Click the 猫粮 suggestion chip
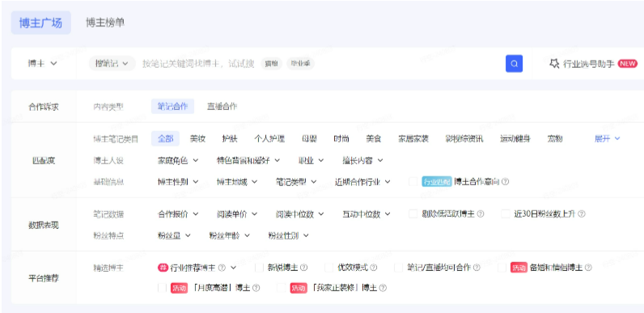644x313 pixels. click(271, 64)
